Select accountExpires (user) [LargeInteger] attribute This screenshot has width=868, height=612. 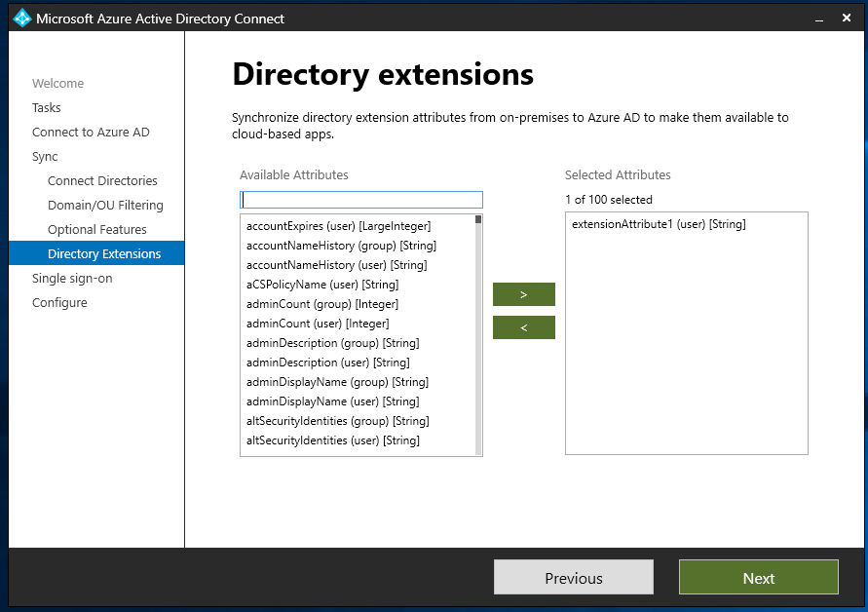coord(338,226)
